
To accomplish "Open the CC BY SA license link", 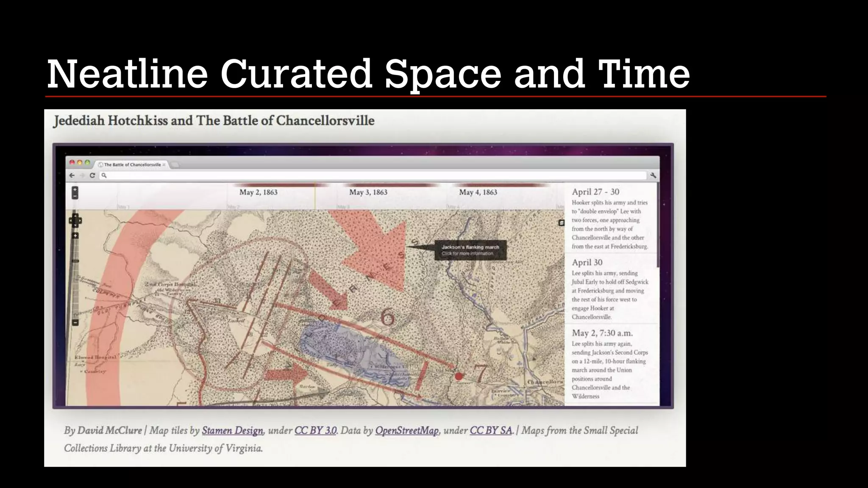I will coord(491,430).
